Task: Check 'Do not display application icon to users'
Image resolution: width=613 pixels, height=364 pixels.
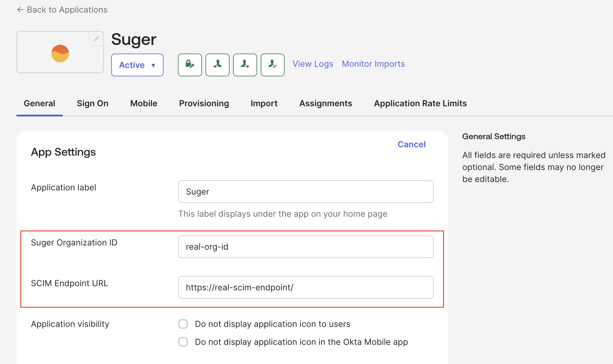Action: pos(183,324)
